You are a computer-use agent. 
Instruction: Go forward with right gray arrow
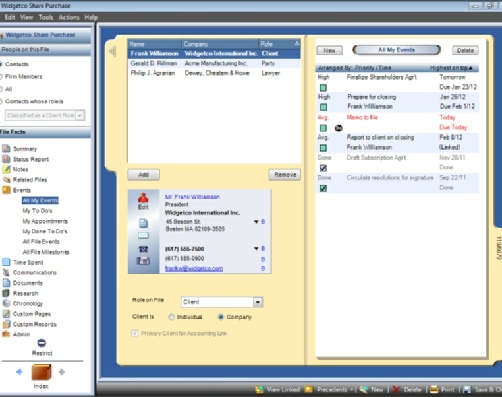tap(62, 372)
